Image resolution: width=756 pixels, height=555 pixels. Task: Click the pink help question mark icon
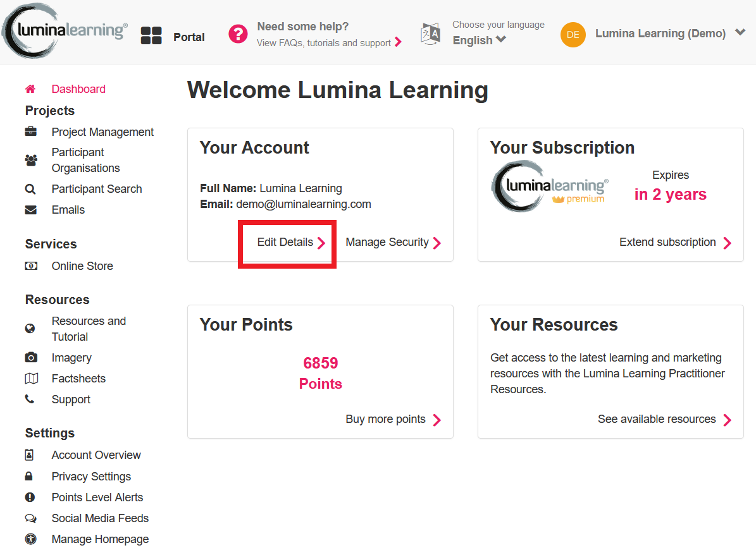pyautogui.click(x=238, y=34)
